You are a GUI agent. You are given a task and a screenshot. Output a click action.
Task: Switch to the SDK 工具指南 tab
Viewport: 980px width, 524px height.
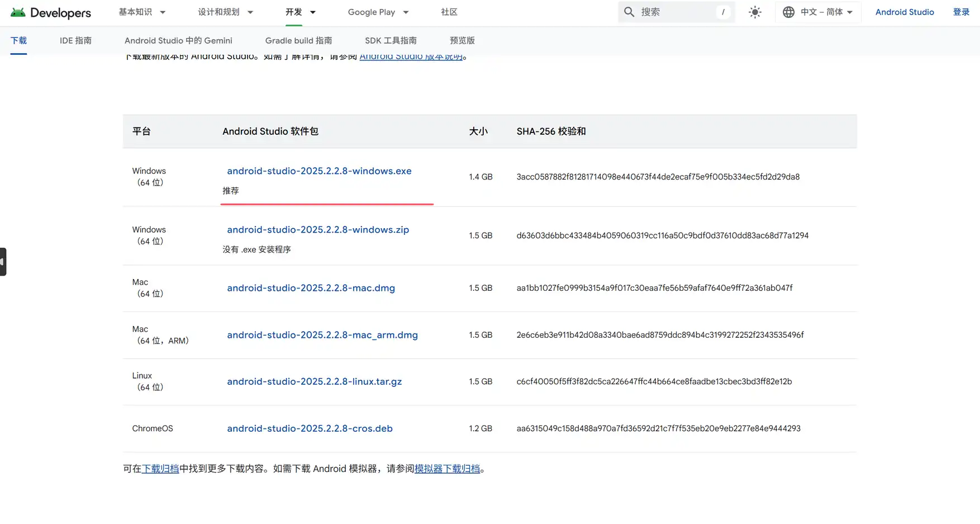390,40
